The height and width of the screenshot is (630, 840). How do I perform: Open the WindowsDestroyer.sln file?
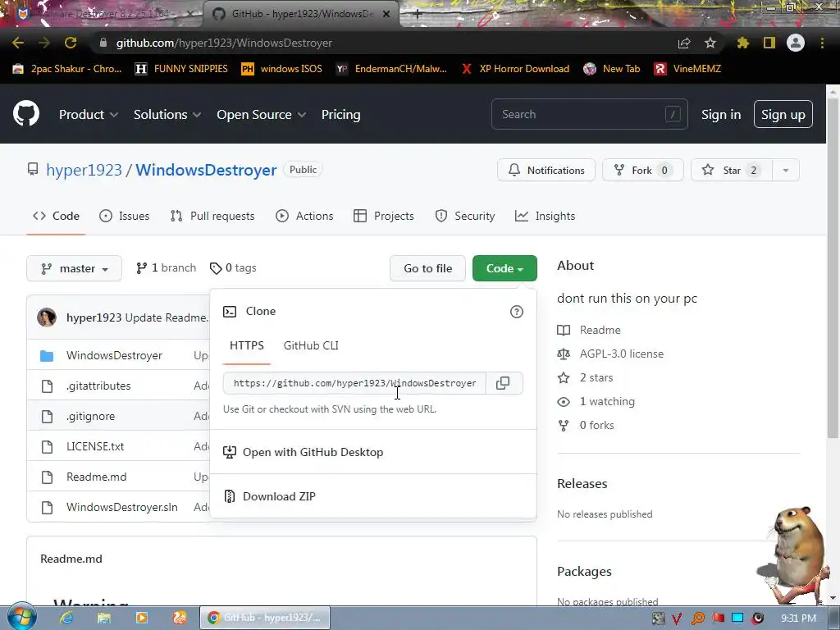[x=121, y=507]
